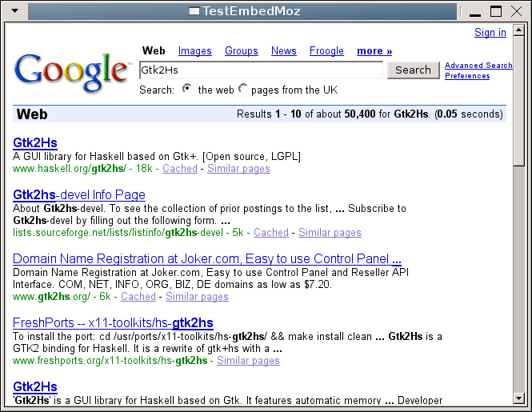This screenshot has height=412, width=532.
Task: Click the Google logo
Action: pyautogui.click(x=72, y=72)
